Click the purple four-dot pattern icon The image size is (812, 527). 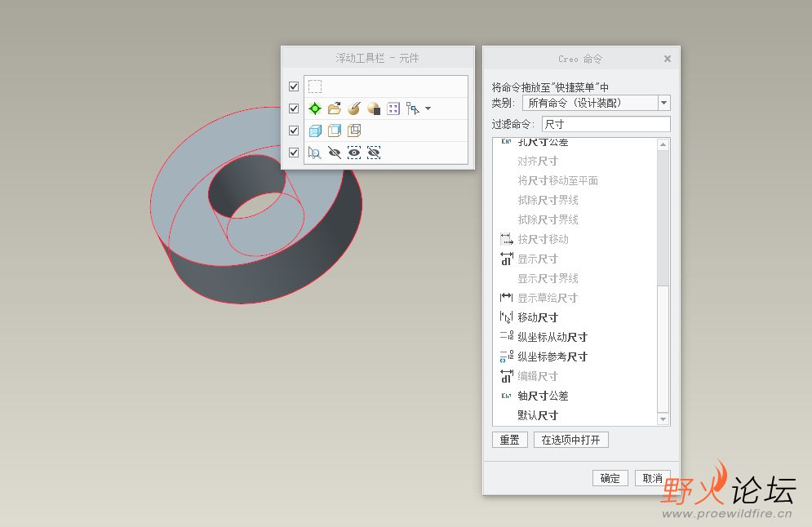tap(393, 108)
